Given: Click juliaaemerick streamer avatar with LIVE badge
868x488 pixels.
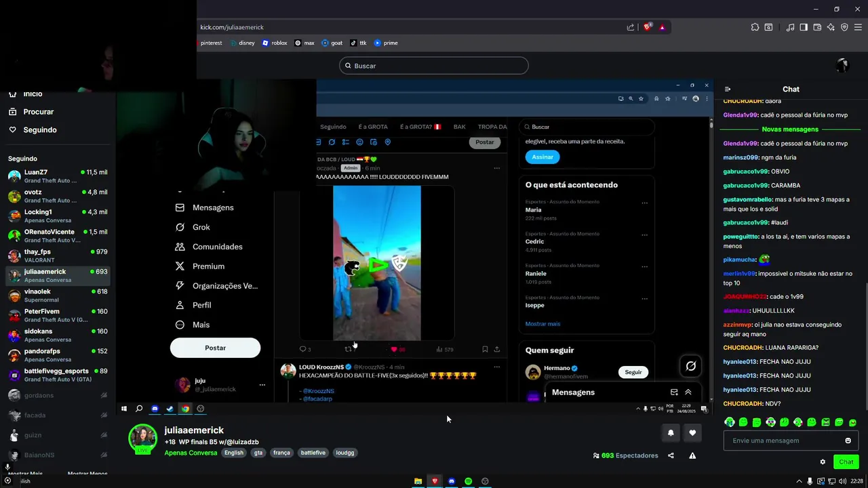Looking at the screenshot, I should coord(143,439).
